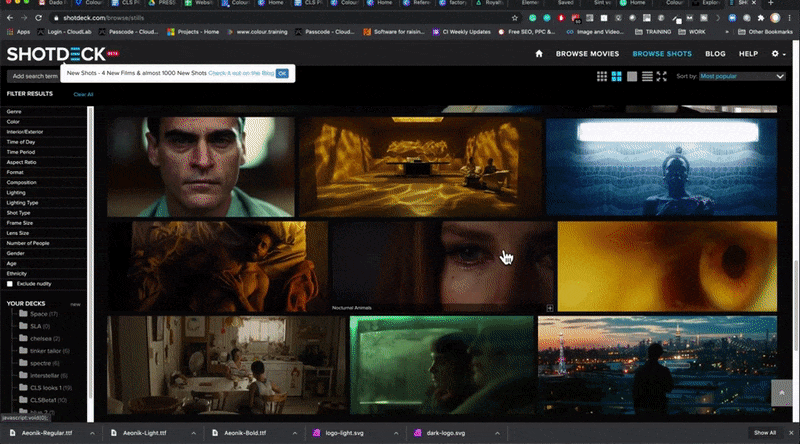Open the blue lit silhouette still
Screen dimensions: 800x444
[x=661, y=167]
